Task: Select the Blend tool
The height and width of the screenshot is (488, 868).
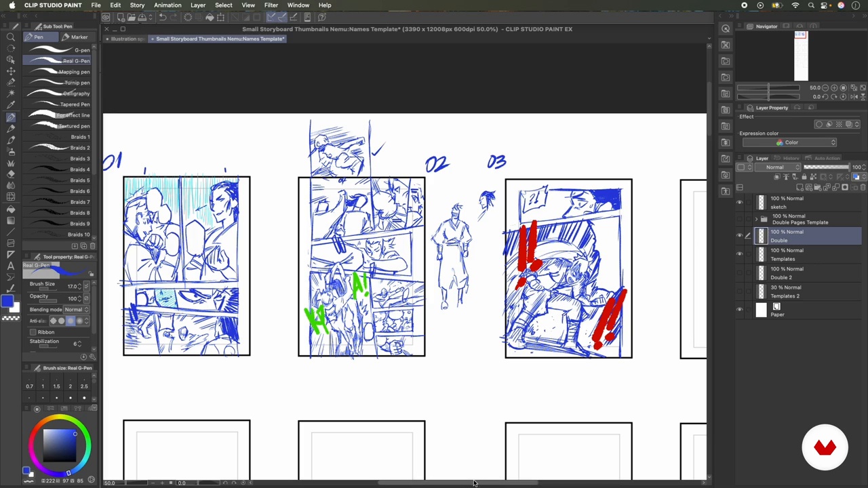Action: pyautogui.click(x=11, y=186)
